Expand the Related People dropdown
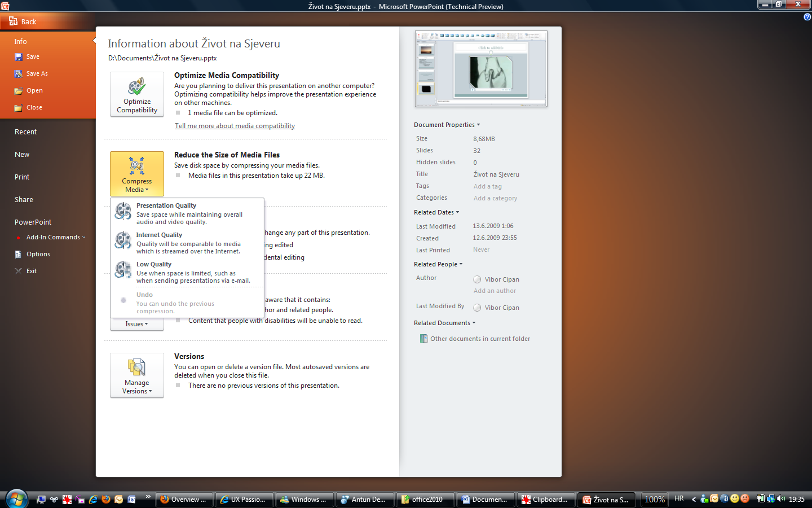The width and height of the screenshot is (812, 508). (x=438, y=264)
